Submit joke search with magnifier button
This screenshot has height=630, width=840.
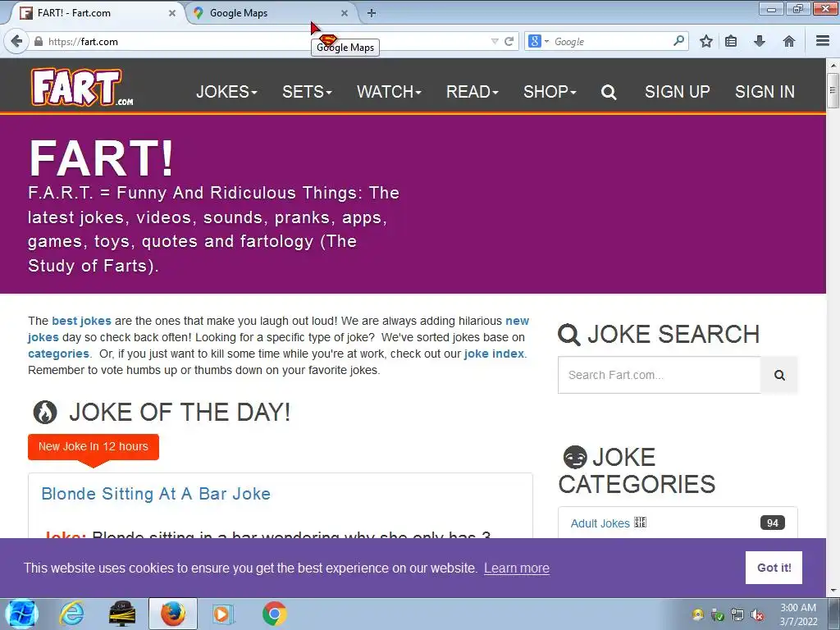point(779,375)
